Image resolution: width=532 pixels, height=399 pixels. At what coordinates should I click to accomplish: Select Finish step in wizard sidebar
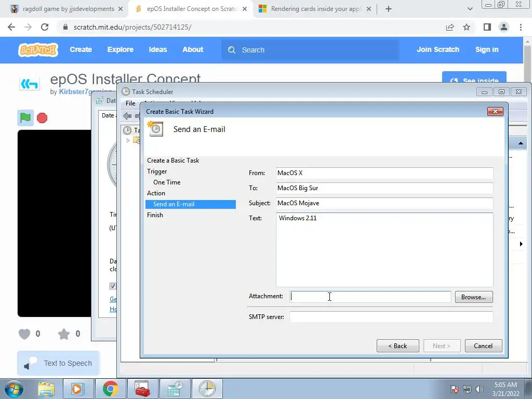pos(155,215)
